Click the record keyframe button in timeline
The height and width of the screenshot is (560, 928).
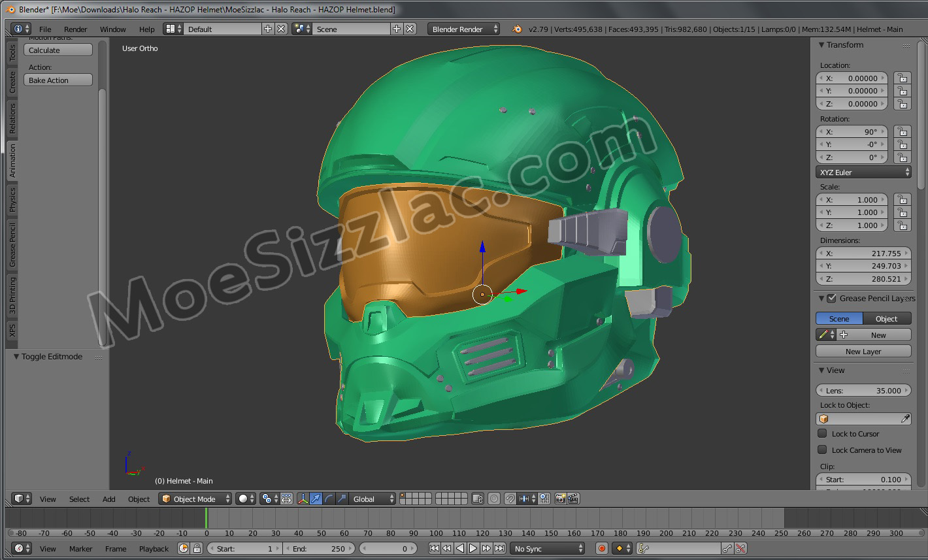point(602,548)
